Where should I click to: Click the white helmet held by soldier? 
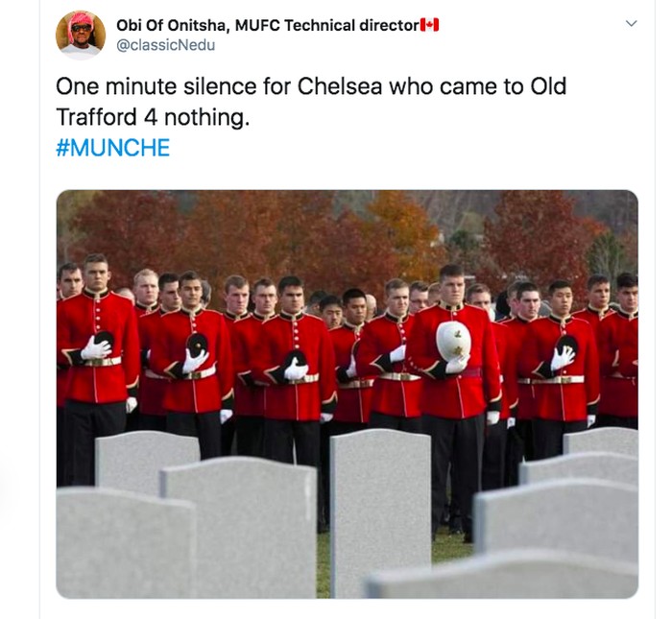coord(453,341)
